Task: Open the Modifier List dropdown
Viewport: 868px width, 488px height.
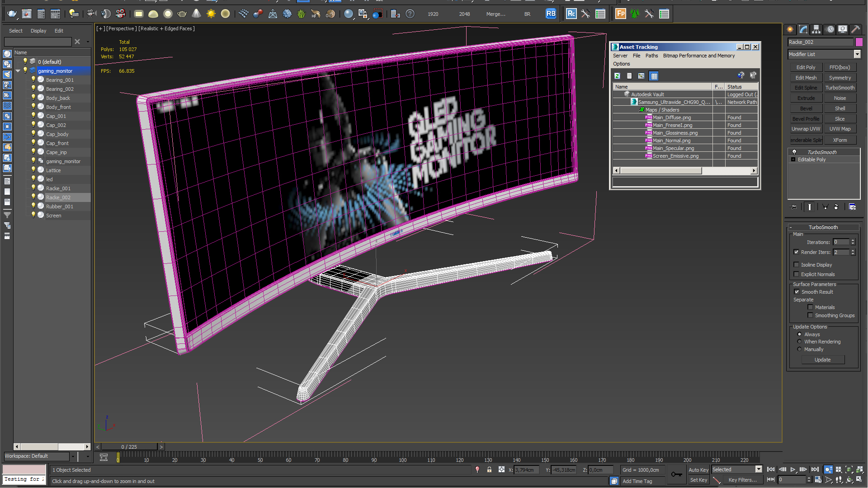Action: 857,54
